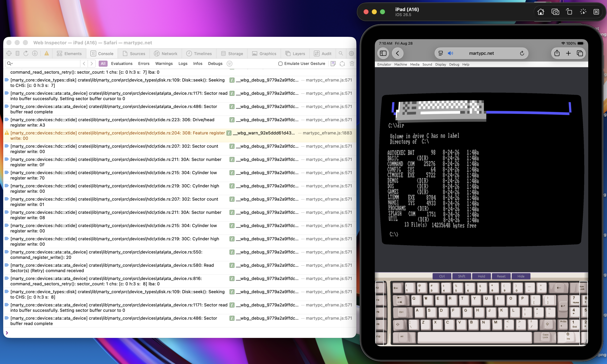This screenshot has height=364, width=607.
Task: Reload martypc.net in iPad Safari
Action: point(522,53)
